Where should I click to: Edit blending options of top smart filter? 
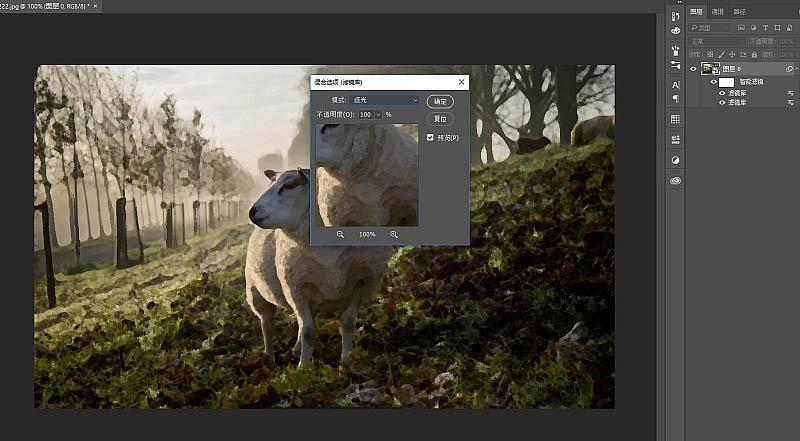[x=791, y=93]
